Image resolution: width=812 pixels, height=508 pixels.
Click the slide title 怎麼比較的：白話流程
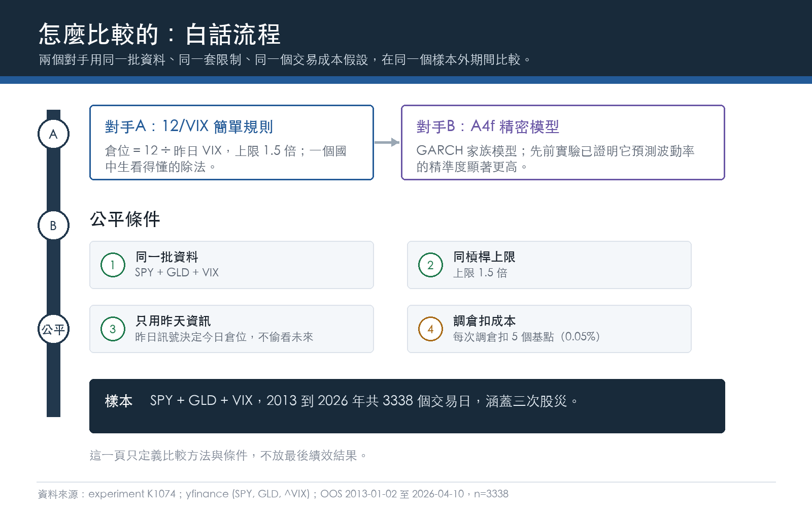tap(159, 35)
